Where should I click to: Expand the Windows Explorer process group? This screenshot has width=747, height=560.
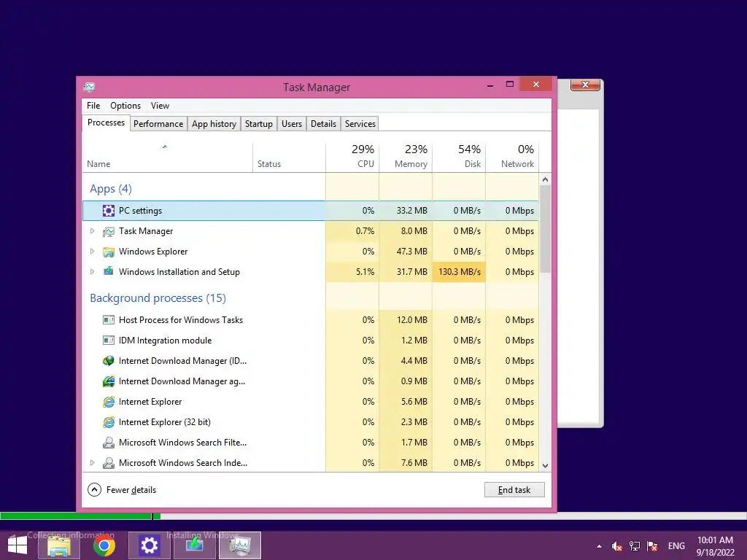click(x=93, y=252)
